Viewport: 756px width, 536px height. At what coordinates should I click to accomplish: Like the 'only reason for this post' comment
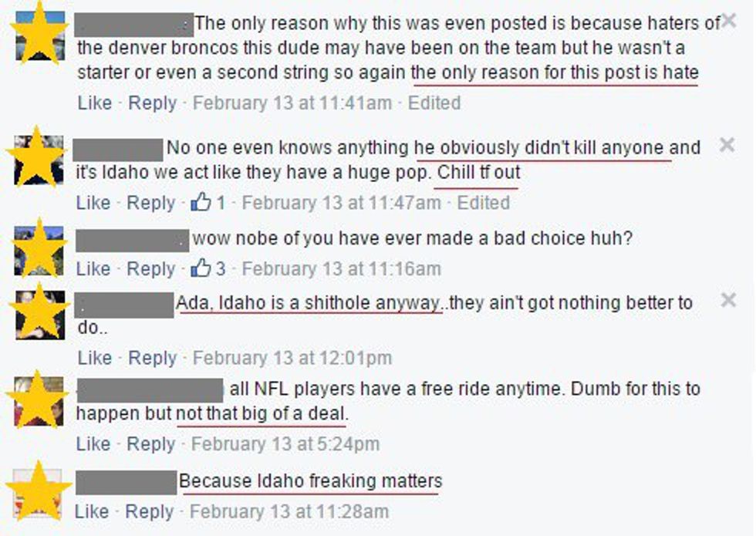coord(95,103)
